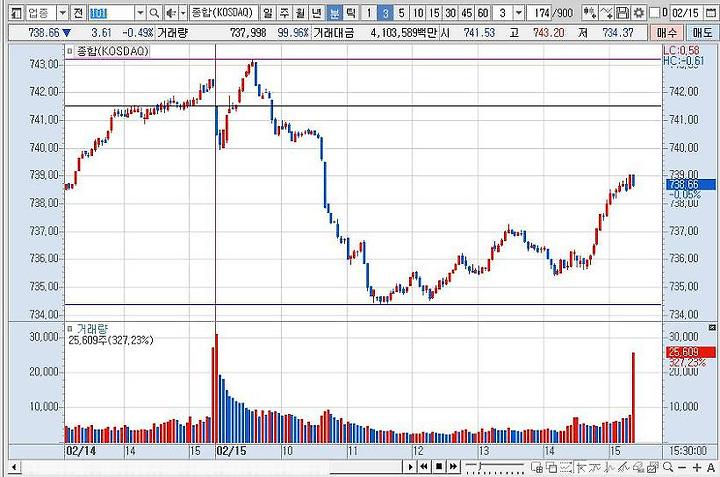The height and width of the screenshot is (477, 720).
Task: Click the chart copy icon before magnifier
Action: [x=652, y=467]
